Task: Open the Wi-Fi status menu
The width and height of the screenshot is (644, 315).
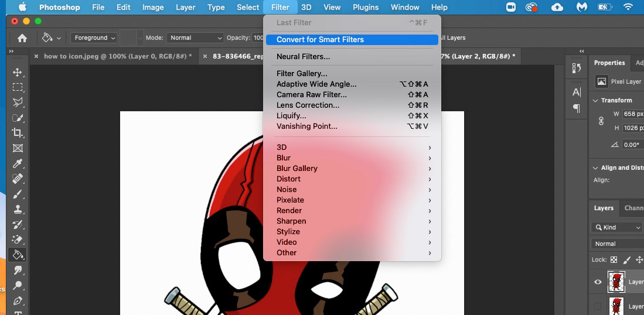Action: pyautogui.click(x=628, y=7)
